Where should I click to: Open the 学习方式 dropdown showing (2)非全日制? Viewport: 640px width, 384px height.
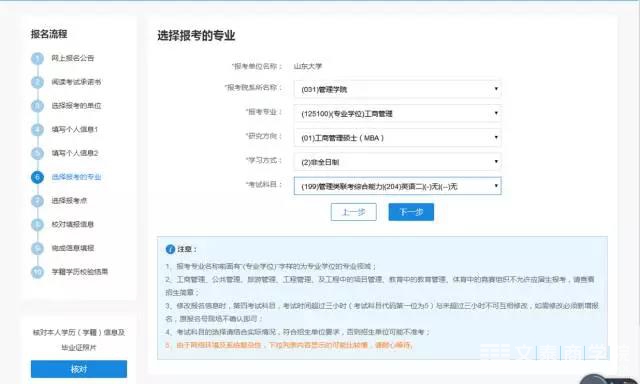click(x=398, y=162)
